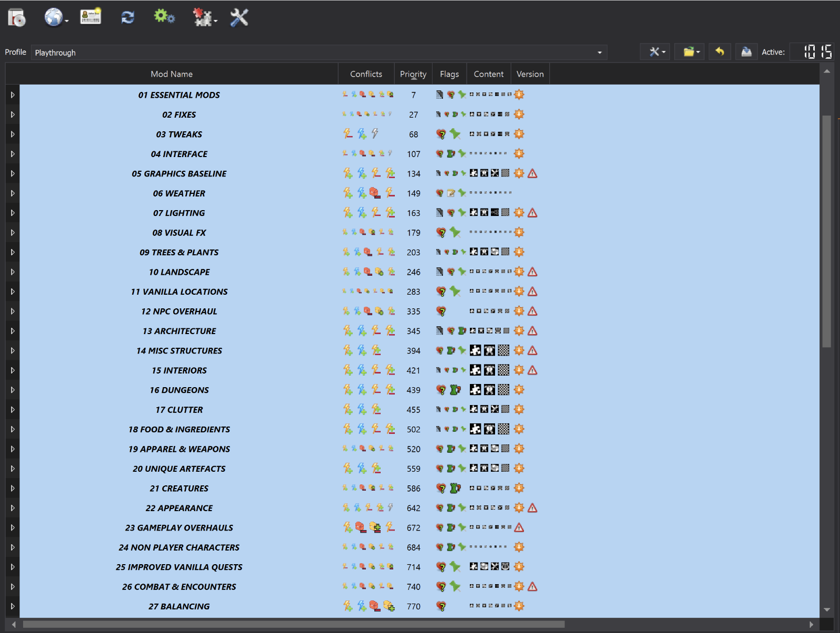Select the 09 TREES & PLANTS row name
The height and width of the screenshot is (633, 840).
coord(179,253)
